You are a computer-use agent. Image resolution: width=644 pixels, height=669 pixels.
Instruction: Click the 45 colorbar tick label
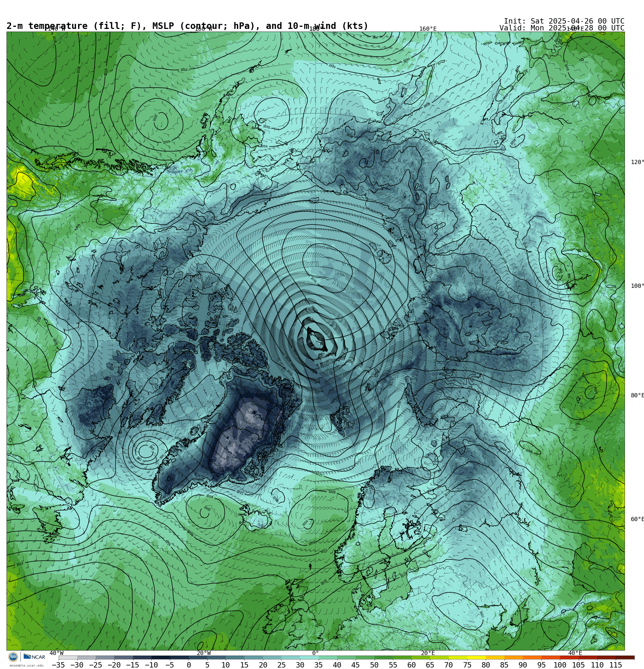pos(356,665)
